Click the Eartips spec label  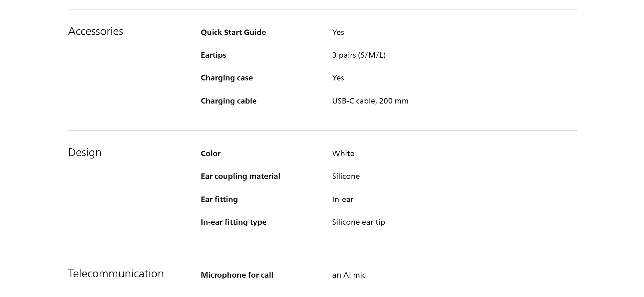coord(213,55)
